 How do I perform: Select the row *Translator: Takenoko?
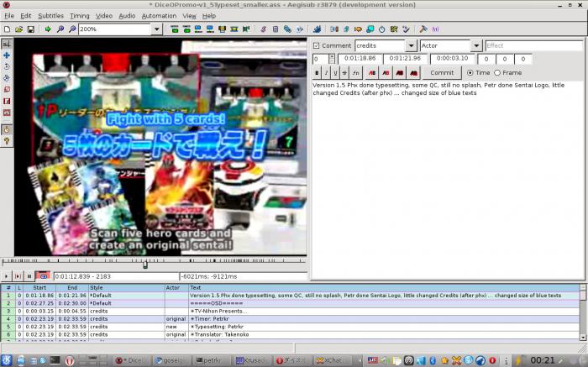pyautogui.click(x=291, y=334)
